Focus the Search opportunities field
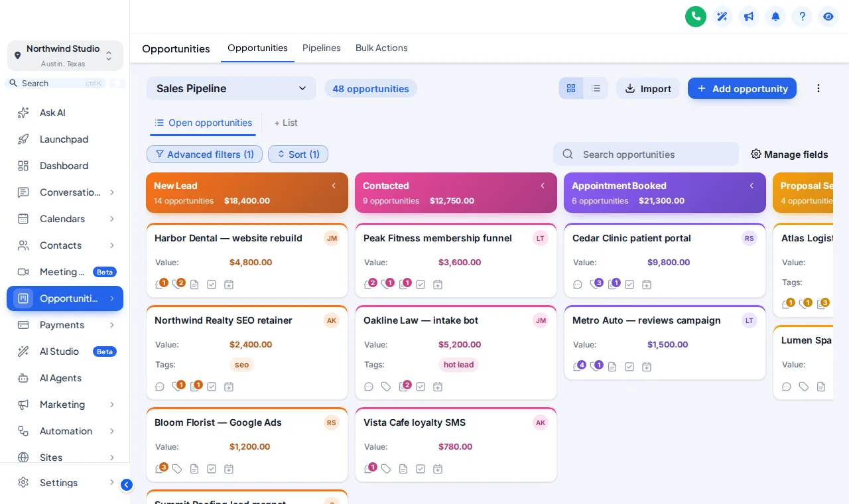849x504 pixels. tap(646, 154)
